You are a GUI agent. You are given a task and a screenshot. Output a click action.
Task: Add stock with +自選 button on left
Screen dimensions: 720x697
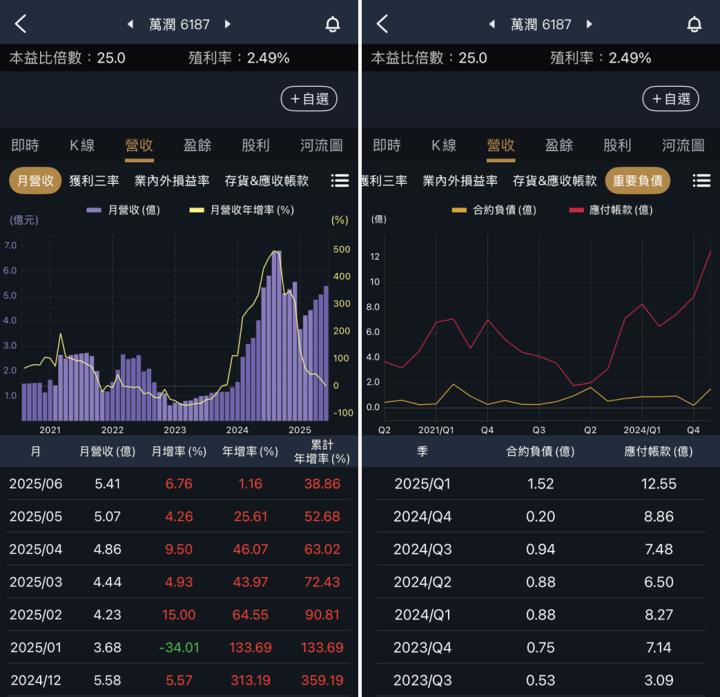pyautogui.click(x=308, y=98)
